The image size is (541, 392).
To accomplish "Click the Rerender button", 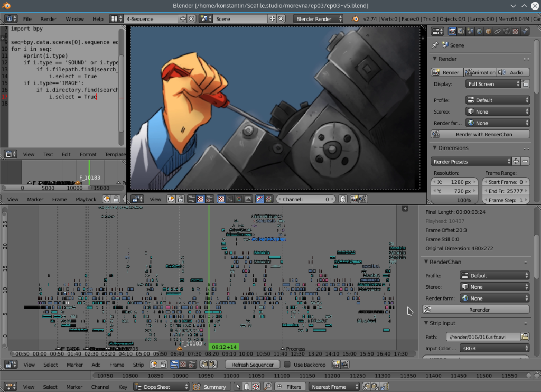I will tap(476, 310).
